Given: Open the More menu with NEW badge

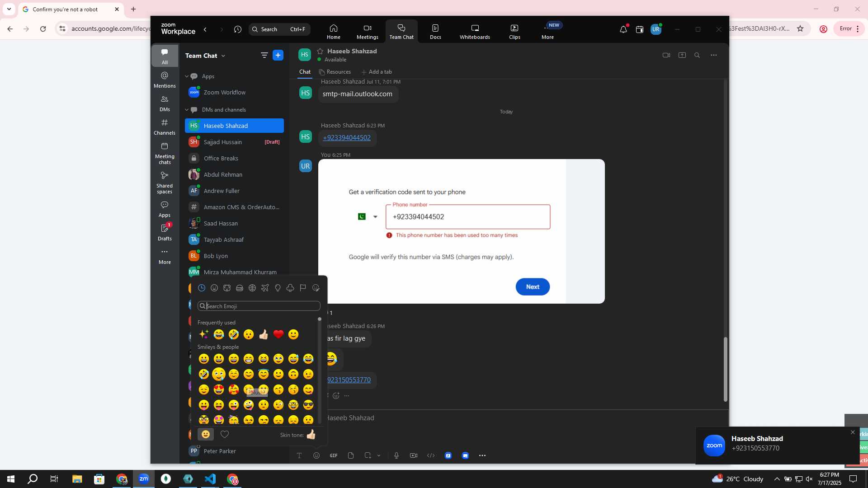Looking at the screenshot, I should [x=548, y=32].
